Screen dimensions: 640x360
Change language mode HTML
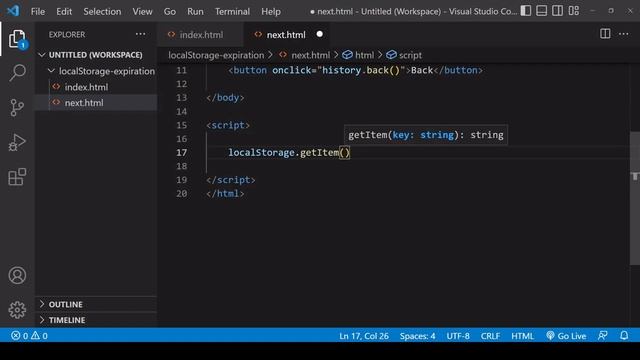522,336
